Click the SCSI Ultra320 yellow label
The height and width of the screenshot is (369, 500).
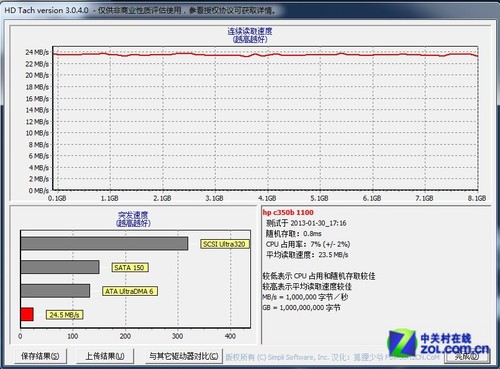(x=224, y=244)
